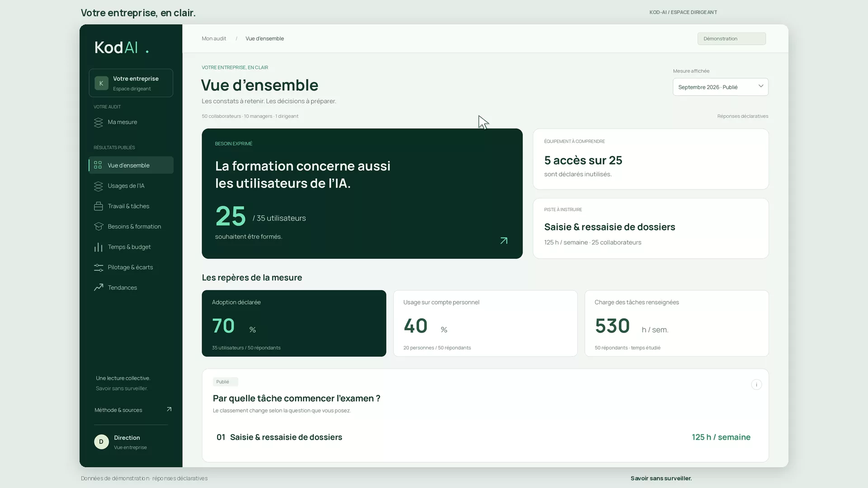Select the Adoption déclarée 70 % card
The height and width of the screenshot is (488, 868).
coord(294,324)
